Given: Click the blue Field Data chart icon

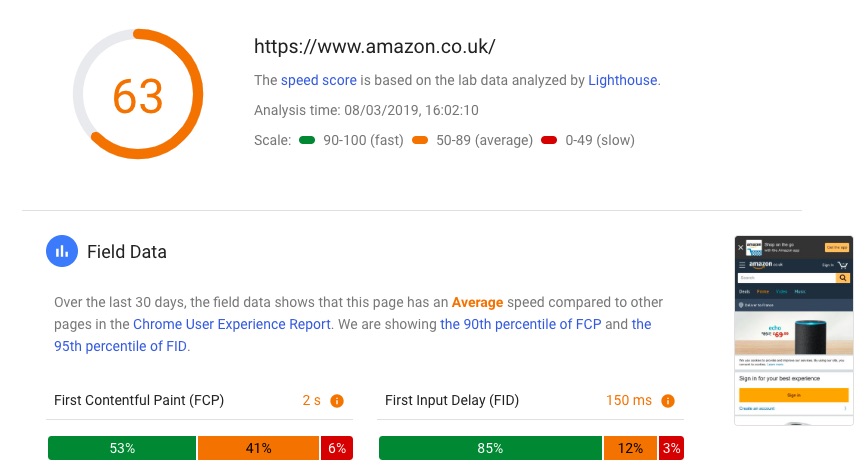Looking at the screenshot, I should pos(62,251).
